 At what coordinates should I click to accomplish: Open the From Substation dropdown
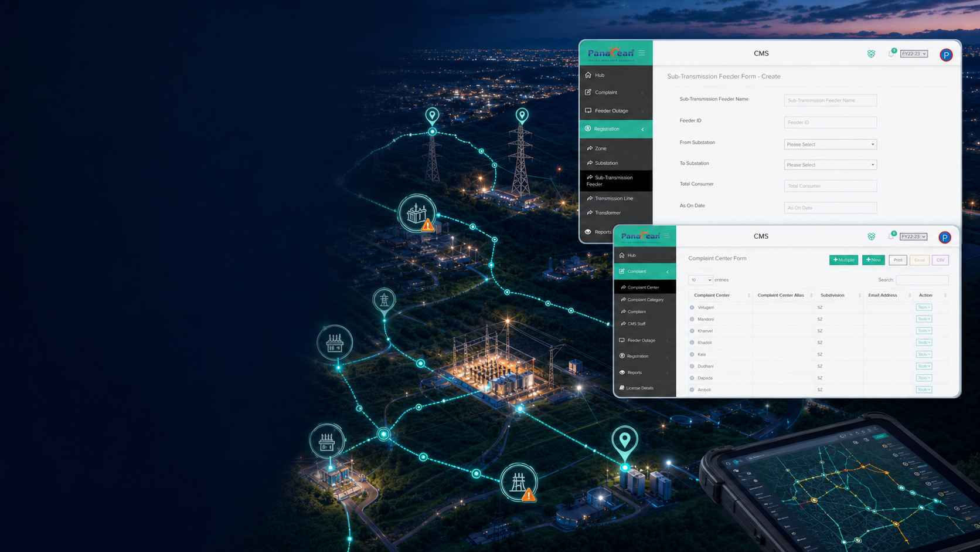[x=831, y=144]
